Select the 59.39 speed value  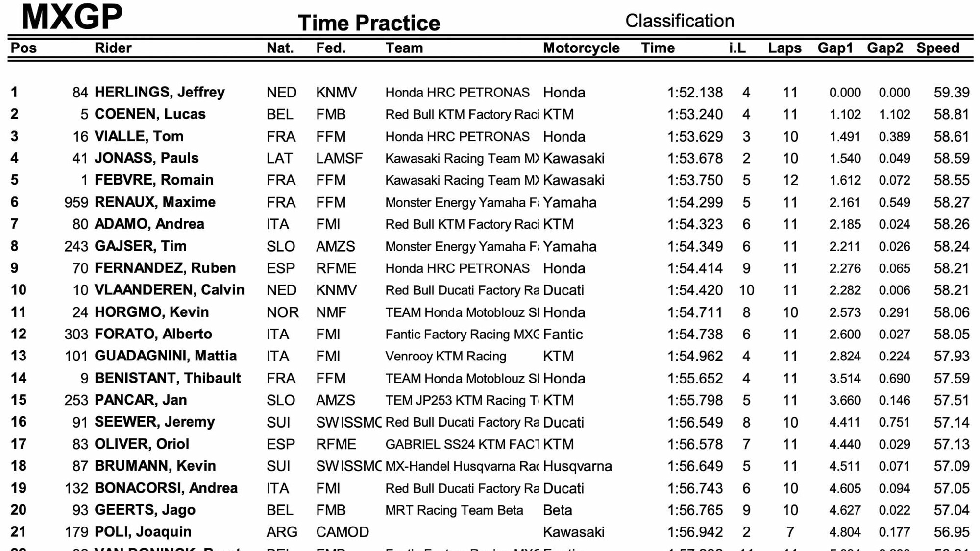(951, 92)
